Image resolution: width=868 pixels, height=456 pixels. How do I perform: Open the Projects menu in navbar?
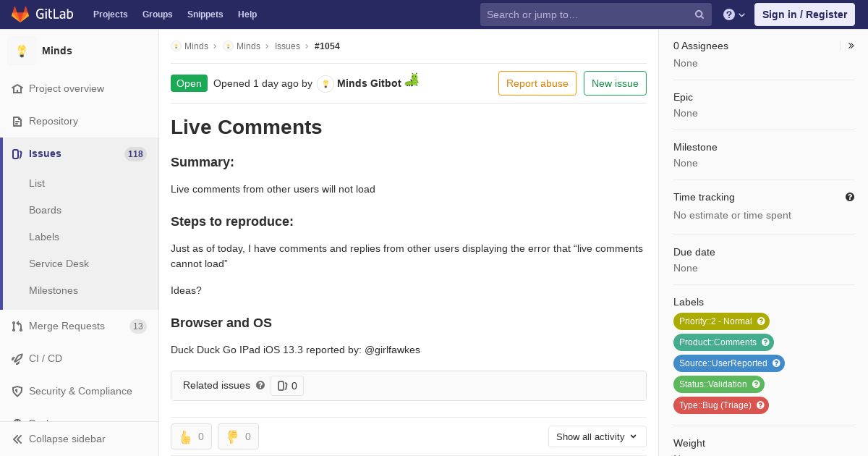(x=110, y=14)
